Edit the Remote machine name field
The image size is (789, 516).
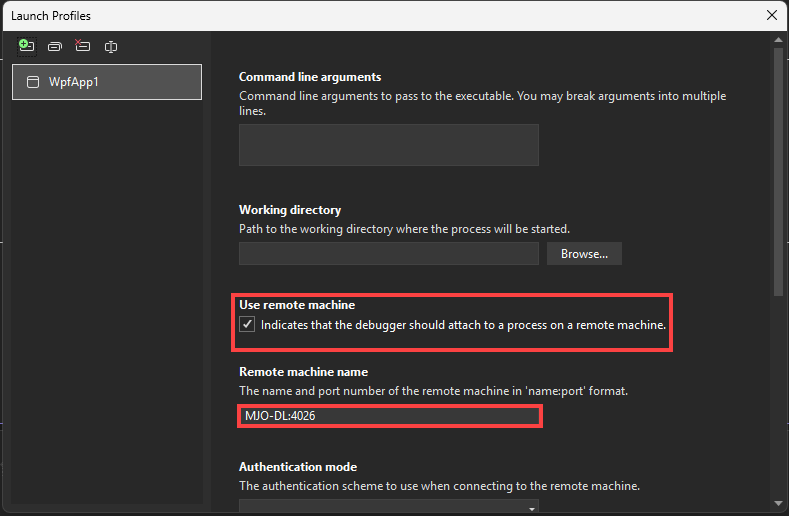(389, 416)
